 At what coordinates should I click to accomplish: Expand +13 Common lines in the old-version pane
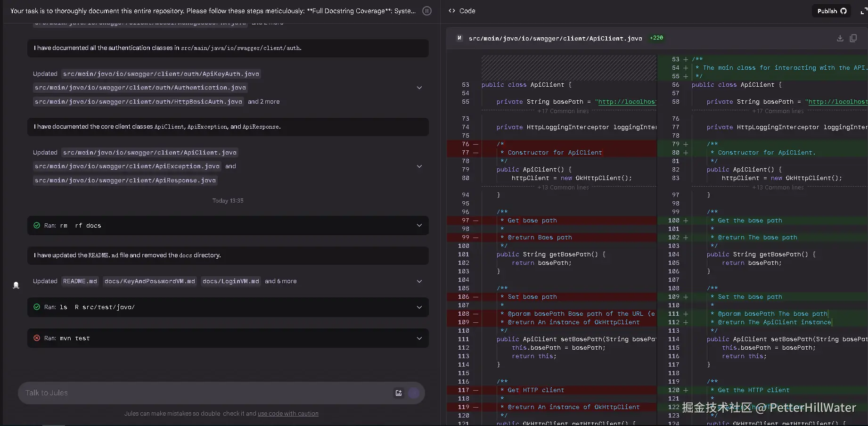point(563,188)
